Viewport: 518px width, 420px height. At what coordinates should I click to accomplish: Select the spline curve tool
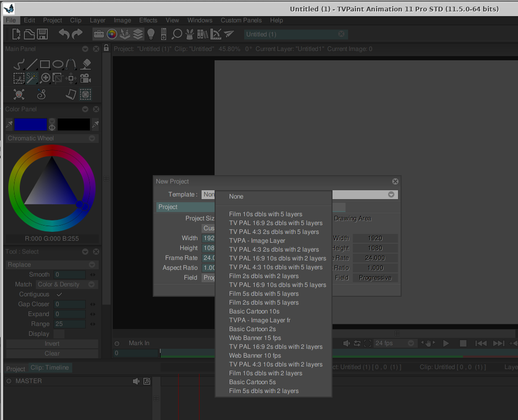(71, 64)
